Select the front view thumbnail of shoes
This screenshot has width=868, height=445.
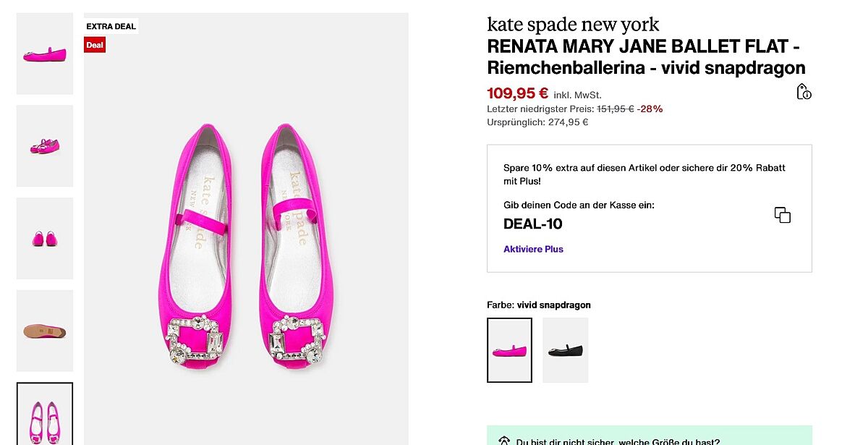pyautogui.click(x=45, y=238)
